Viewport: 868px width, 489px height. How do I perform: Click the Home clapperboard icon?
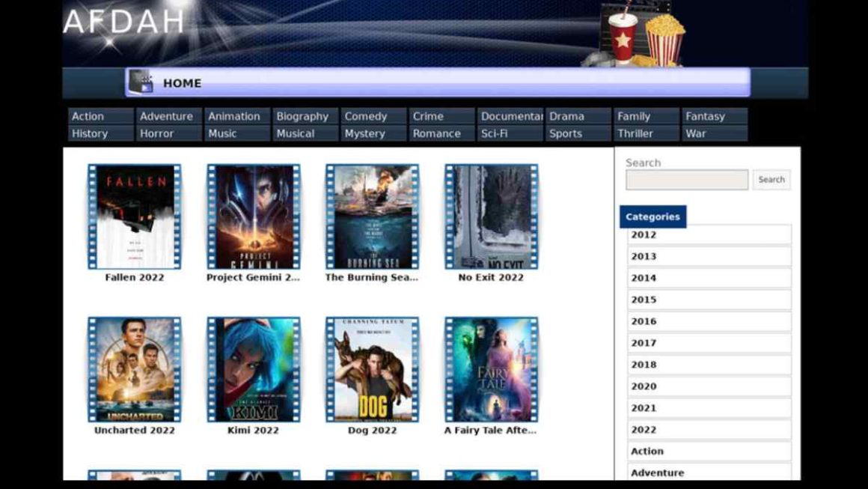point(141,82)
